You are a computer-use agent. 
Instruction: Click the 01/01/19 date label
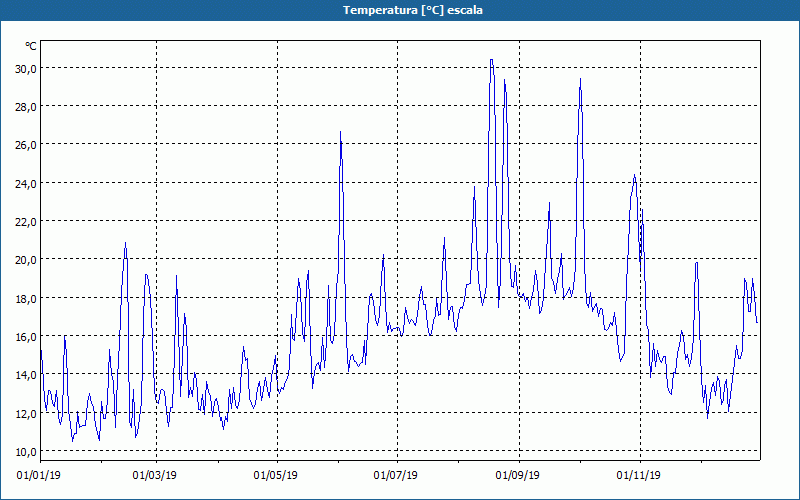pyautogui.click(x=39, y=476)
